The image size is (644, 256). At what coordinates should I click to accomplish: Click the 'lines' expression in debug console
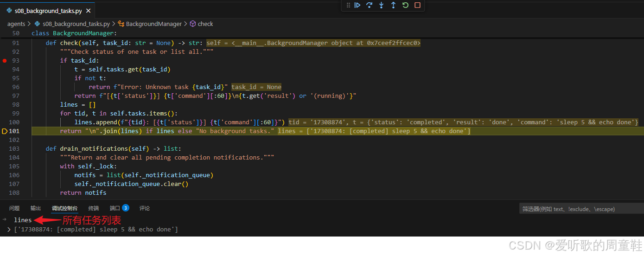point(23,220)
